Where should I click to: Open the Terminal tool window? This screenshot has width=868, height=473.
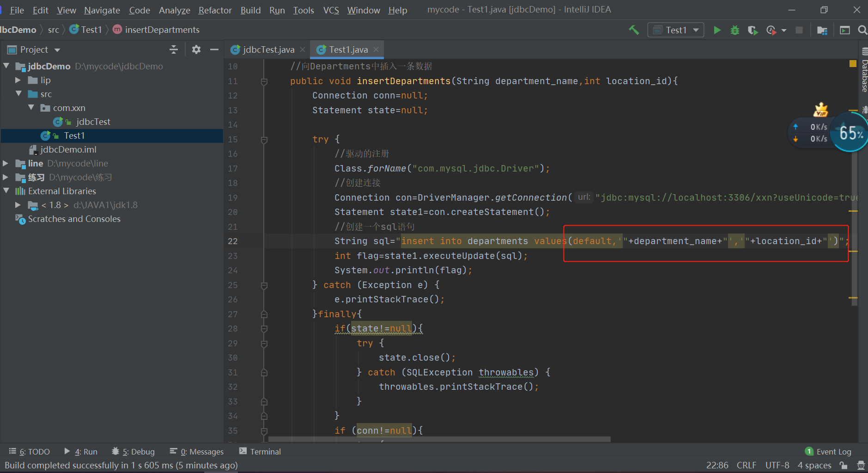260,452
